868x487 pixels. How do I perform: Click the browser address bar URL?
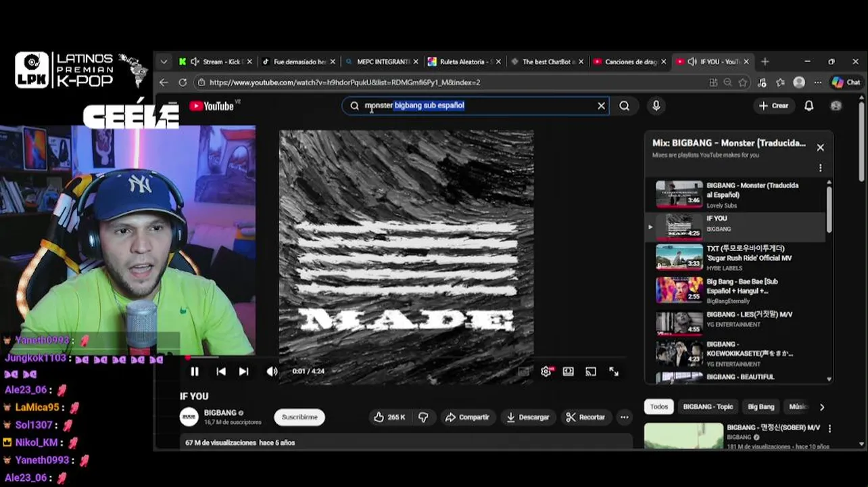(x=345, y=83)
